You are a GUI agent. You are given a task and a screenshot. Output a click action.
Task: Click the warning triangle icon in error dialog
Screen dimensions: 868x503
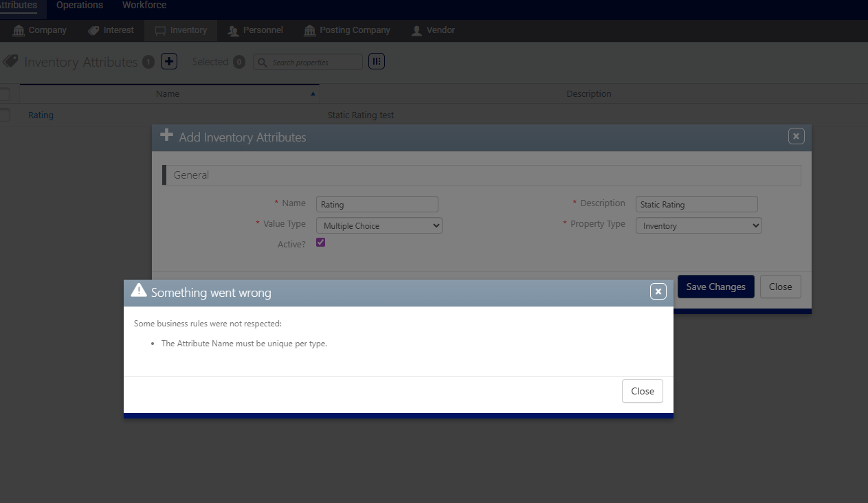click(139, 291)
